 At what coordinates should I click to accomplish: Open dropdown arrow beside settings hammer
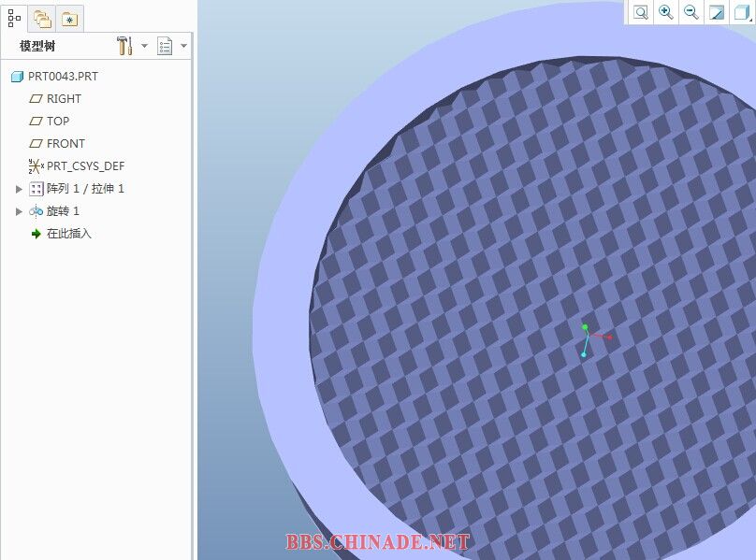145,46
